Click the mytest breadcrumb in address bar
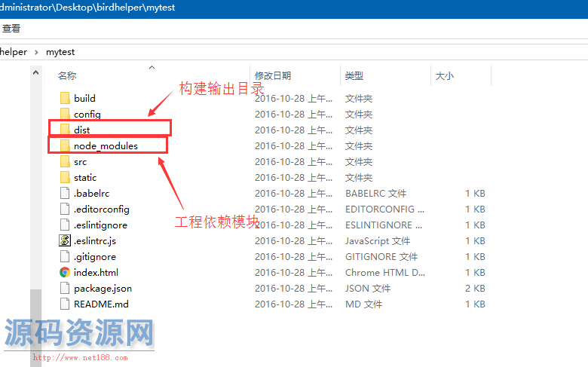This screenshot has width=588, height=367. coord(60,52)
